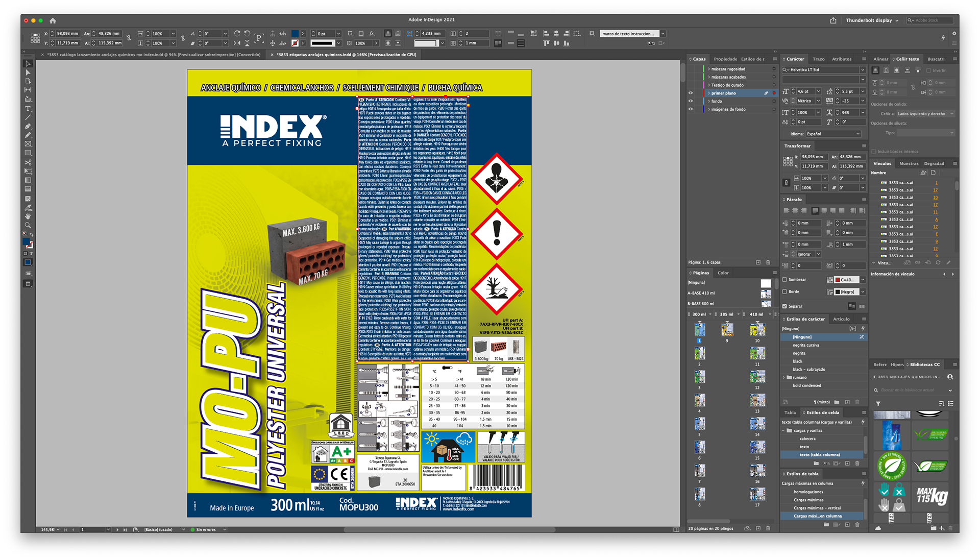Switch to the Muestras tab
This screenshot has height=560, width=980.
click(x=909, y=164)
